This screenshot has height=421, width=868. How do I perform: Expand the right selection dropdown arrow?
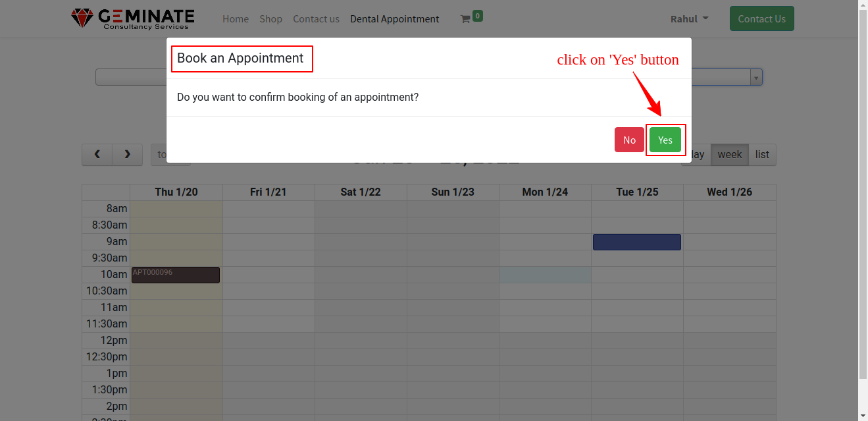tap(756, 78)
